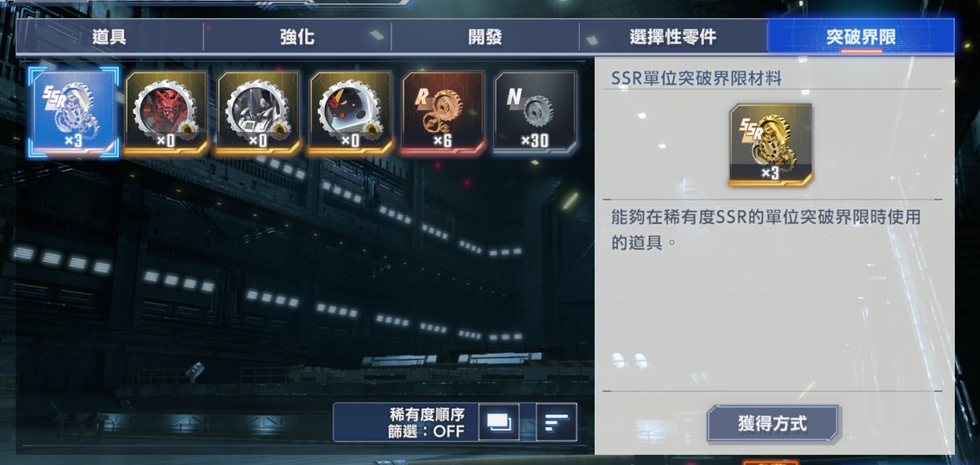Click the item description text 能夠在稀有度SSR
Image resolution: width=980 pixels, height=465 pixels.
click(766, 230)
